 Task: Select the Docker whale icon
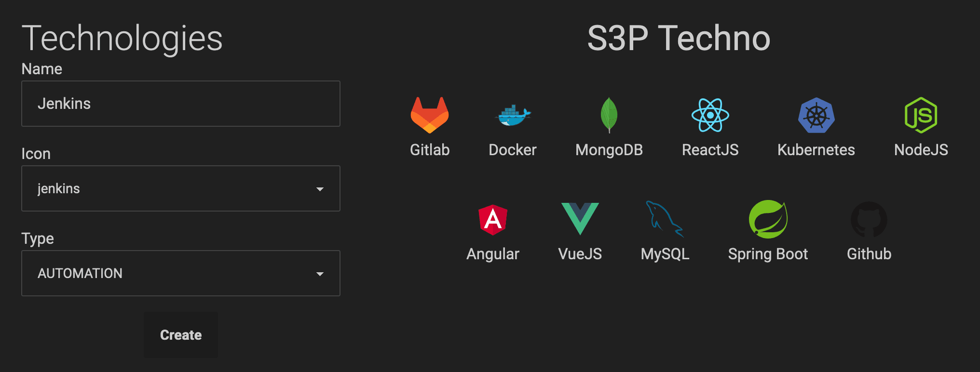513,115
